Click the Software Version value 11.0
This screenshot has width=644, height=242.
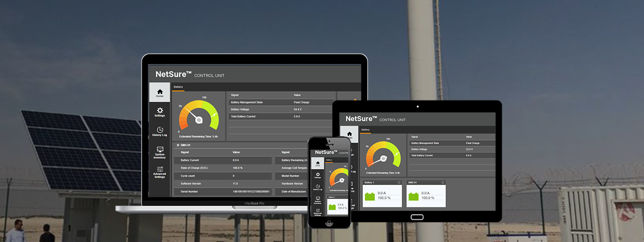pyautogui.click(x=235, y=184)
